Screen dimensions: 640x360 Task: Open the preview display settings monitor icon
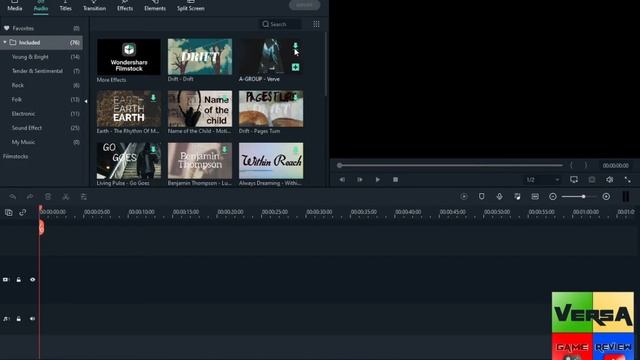[574, 180]
